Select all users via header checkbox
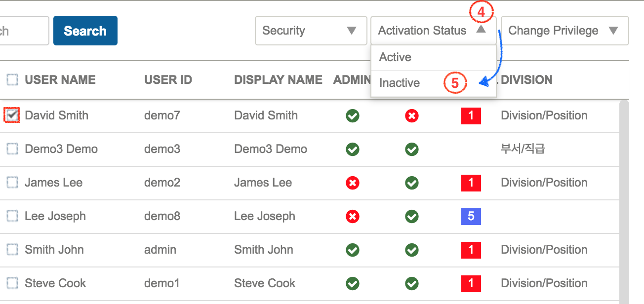Screen dimensions: 644x304 point(12,79)
